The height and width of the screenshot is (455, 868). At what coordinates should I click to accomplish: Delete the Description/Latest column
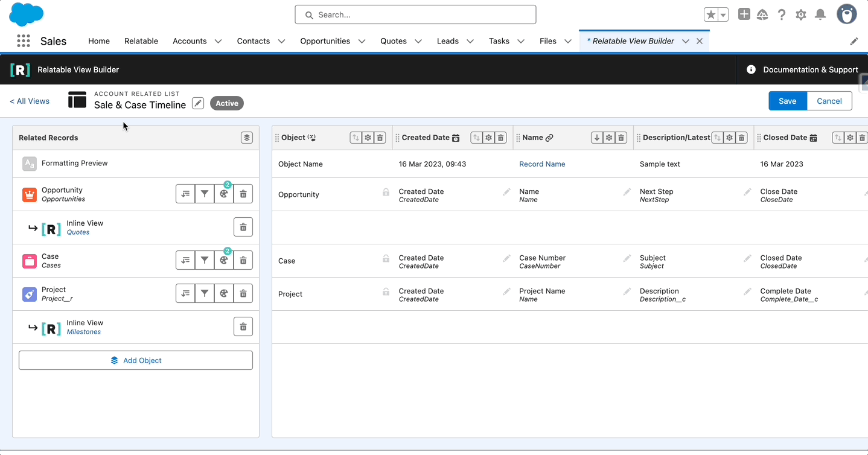[742, 138]
